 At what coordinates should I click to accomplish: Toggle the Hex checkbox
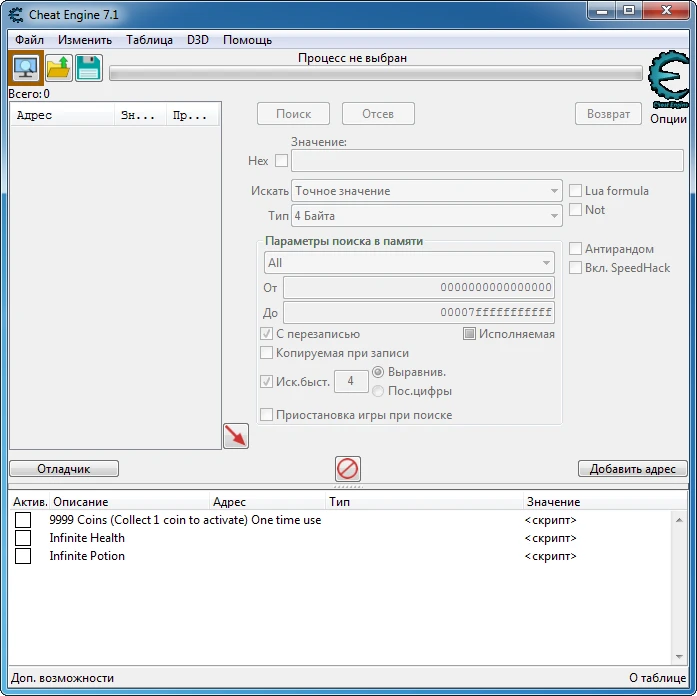(281, 160)
